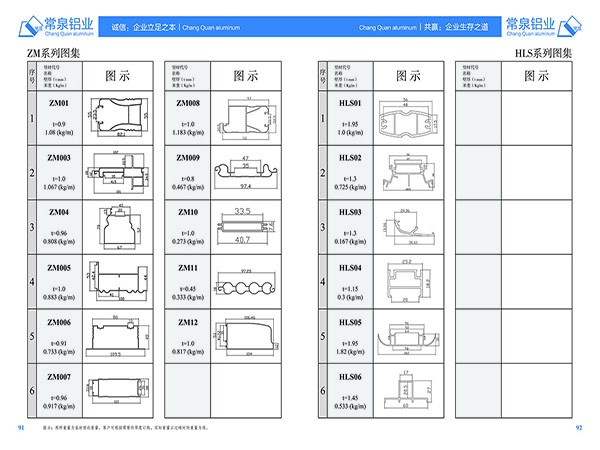This screenshot has height=450, width=600.
Task: Click the 0.273 (kg/m) weight under ZM10
Action: [x=188, y=241]
